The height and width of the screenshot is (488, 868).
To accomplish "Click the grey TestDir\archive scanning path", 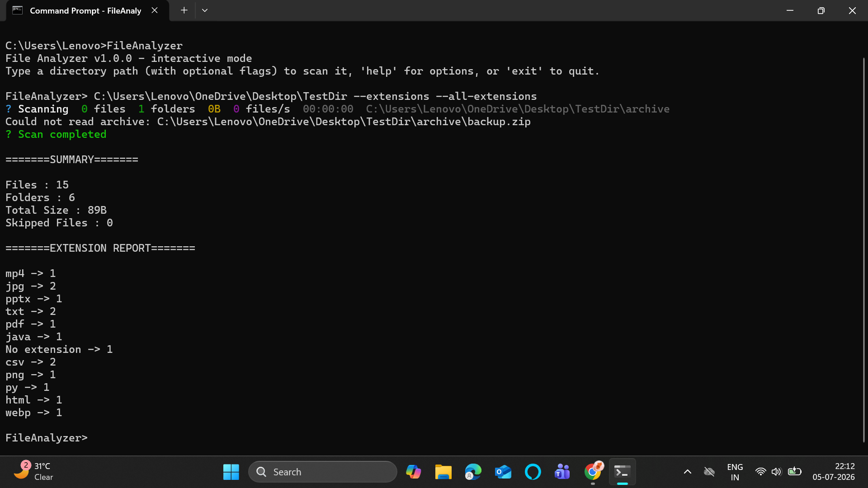I will click(518, 109).
